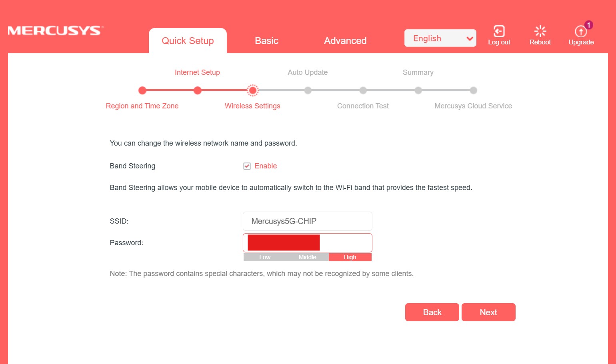Switch to the Basic tab

266,41
